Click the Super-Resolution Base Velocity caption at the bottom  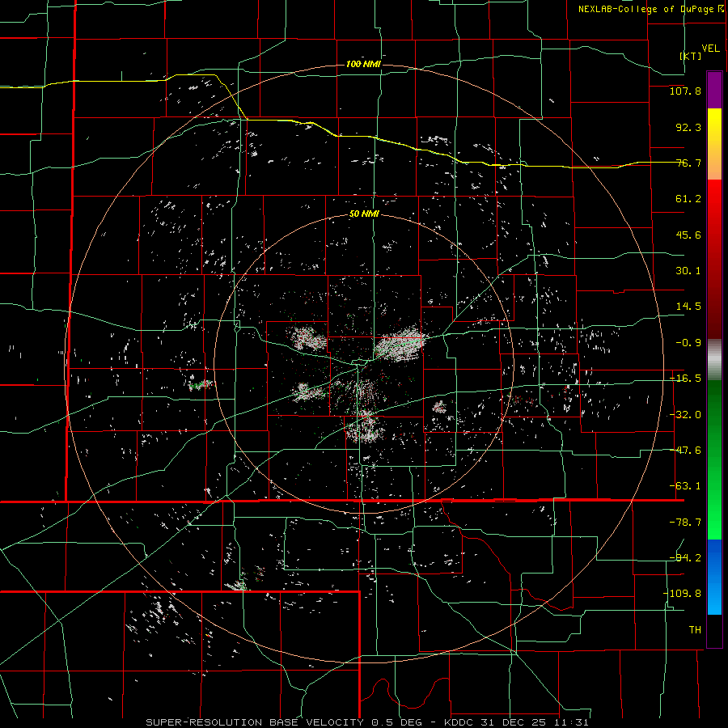tap(367, 722)
